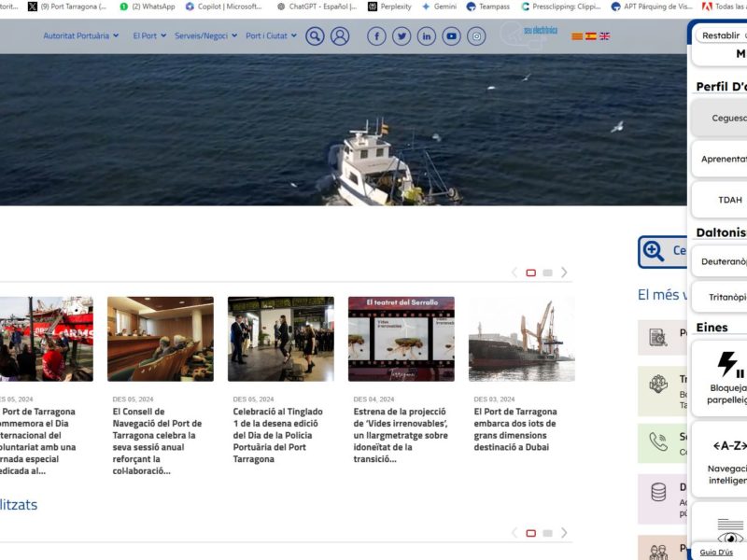Screen dimensions: 747x560
Task: Toggle the Tritanòpia color-blindness filter
Action: pyautogui.click(x=719, y=297)
